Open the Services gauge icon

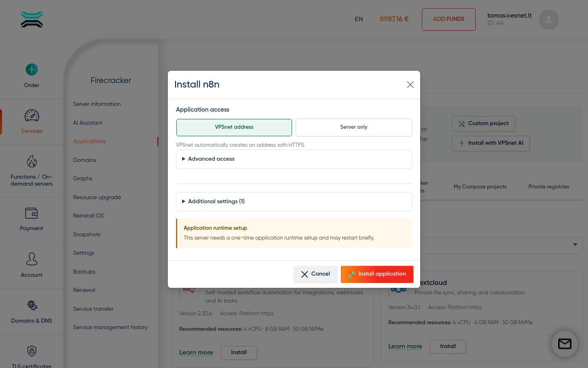(32, 116)
